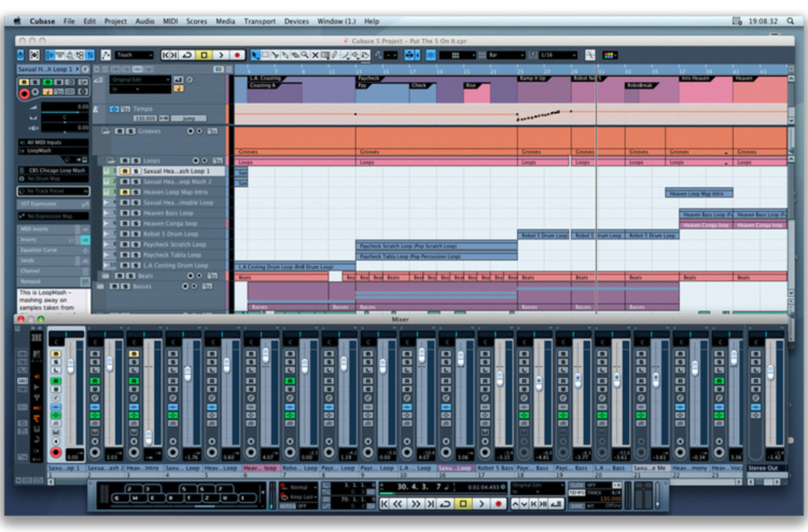Open the MIDI menu
The width and height of the screenshot is (808, 532).
coord(170,21)
